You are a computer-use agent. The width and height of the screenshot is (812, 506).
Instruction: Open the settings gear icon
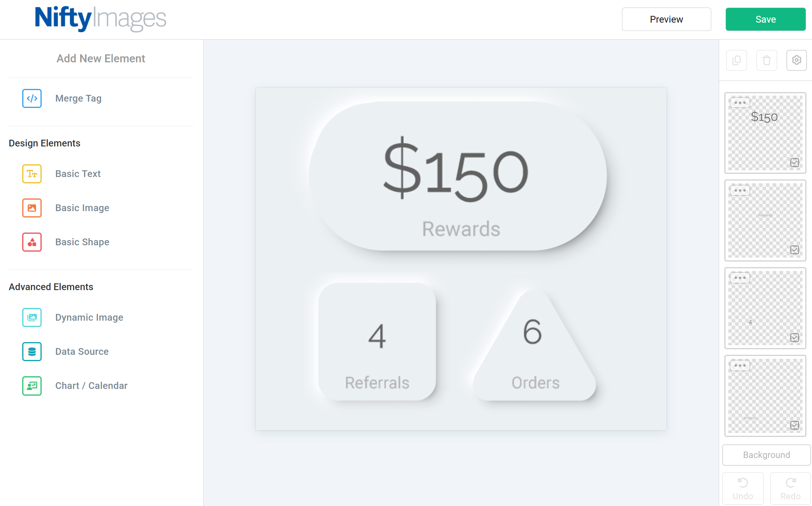[797, 60]
